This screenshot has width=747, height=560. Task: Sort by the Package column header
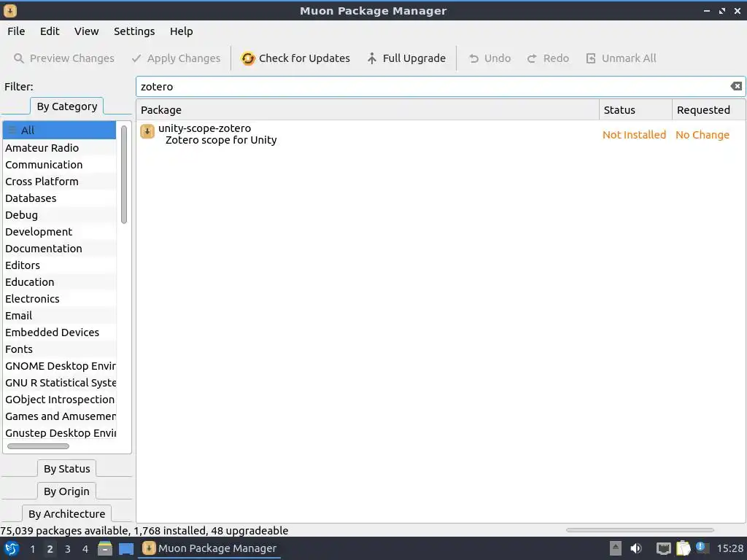pyautogui.click(x=368, y=110)
